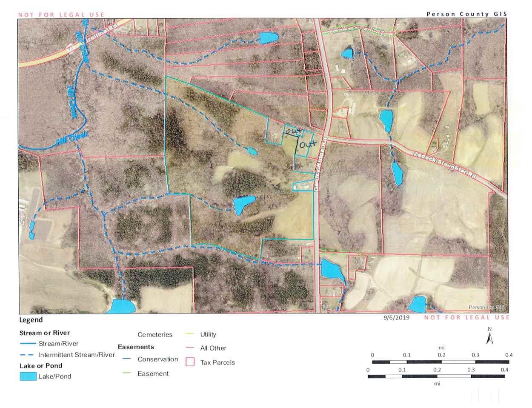Viewport: 532px width, 408px height.
Task: Click the solid Stream/River legend line
Action: [x=28, y=344]
